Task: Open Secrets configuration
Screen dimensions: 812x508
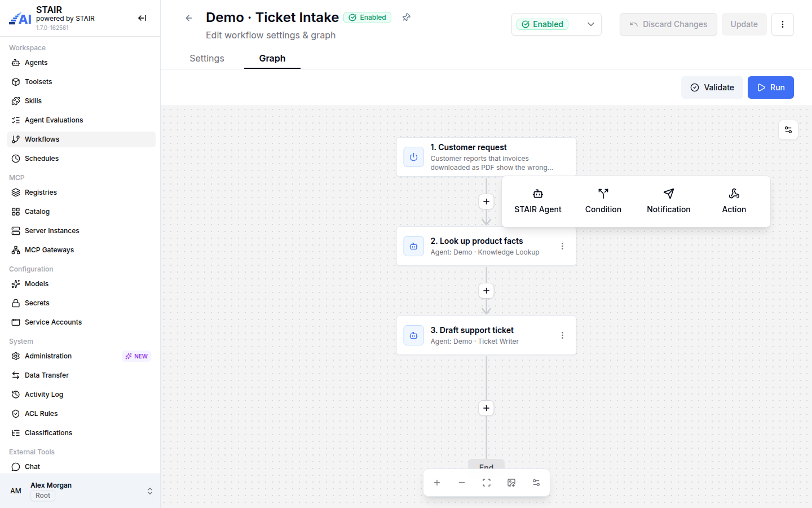Action: (81, 303)
